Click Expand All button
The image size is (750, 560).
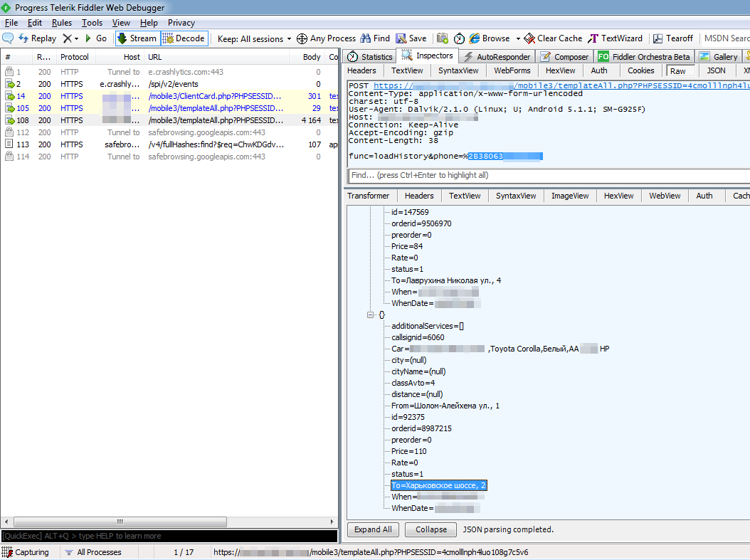373,529
